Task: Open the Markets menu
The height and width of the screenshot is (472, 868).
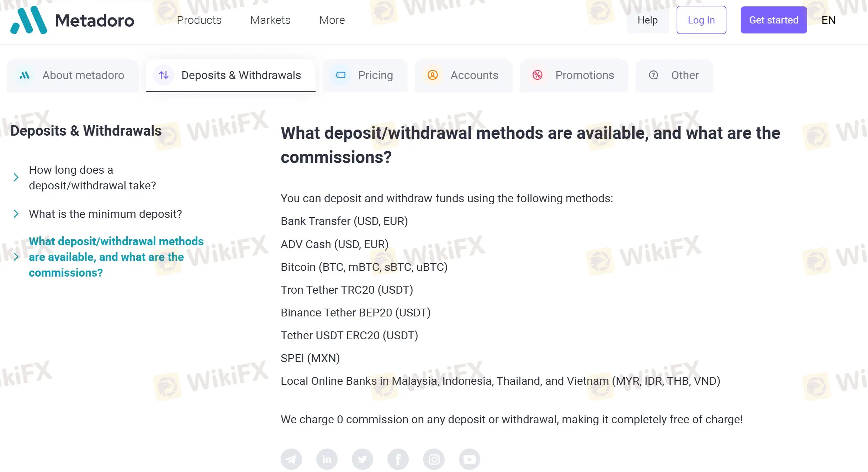Action: click(x=270, y=20)
